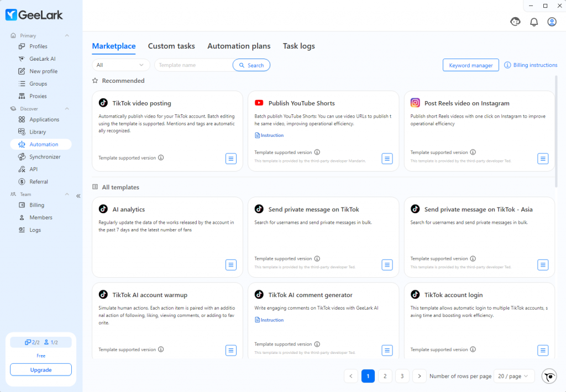Viewport: 566px width, 392px height.
Task: Open details icon on Publish YouTube Shorts card
Action: point(387,158)
